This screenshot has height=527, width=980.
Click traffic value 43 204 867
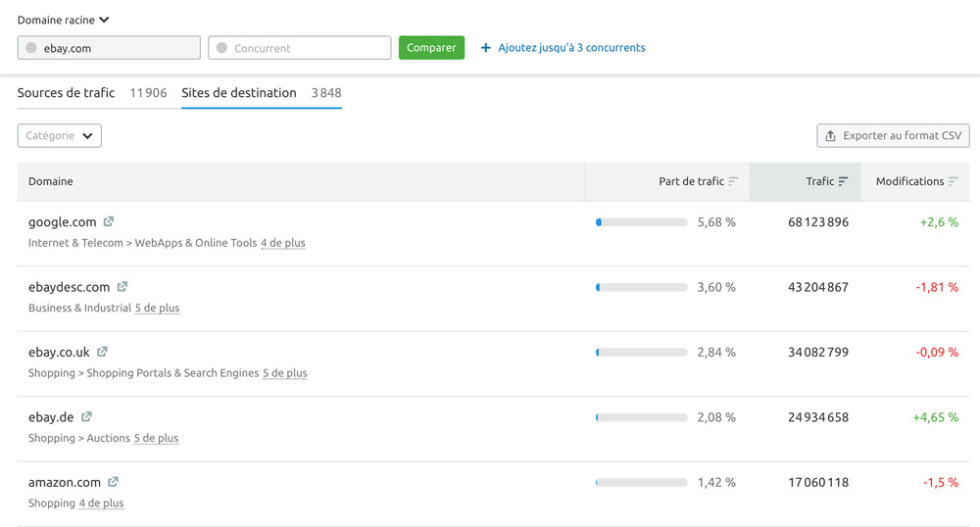pyautogui.click(x=818, y=287)
